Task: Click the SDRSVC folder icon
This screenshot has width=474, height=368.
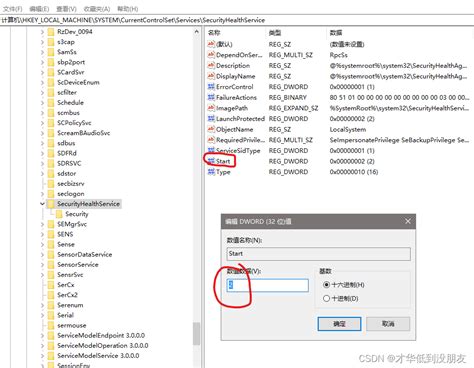Action: pyautogui.click(x=51, y=163)
